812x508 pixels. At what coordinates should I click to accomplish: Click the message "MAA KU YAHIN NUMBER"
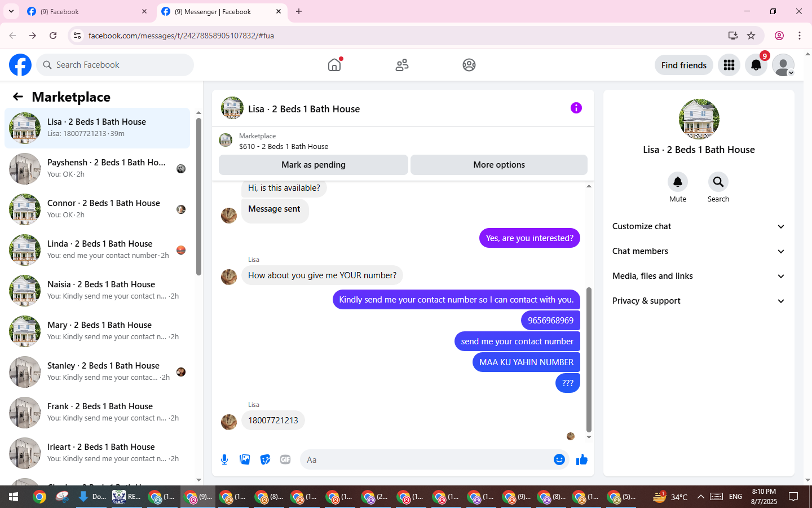click(x=526, y=362)
